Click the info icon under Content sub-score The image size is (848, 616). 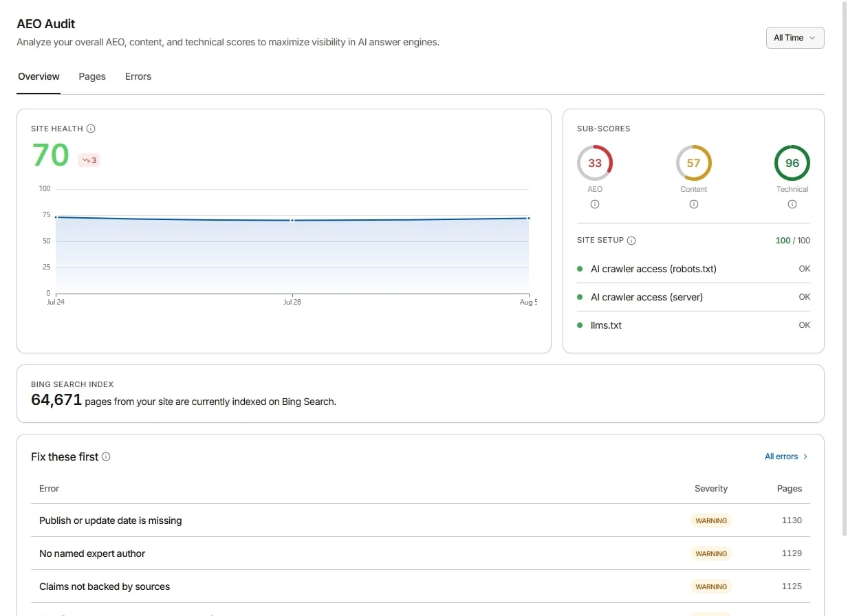tap(693, 204)
